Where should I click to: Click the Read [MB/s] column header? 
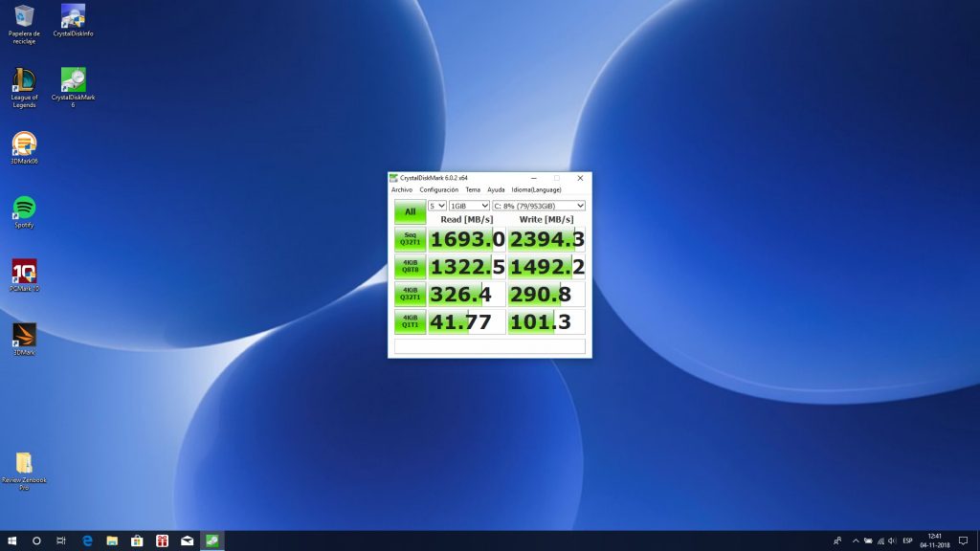[466, 219]
